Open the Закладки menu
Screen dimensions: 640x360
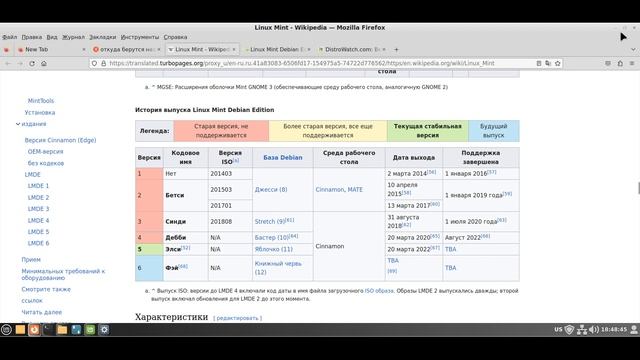tap(103, 37)
